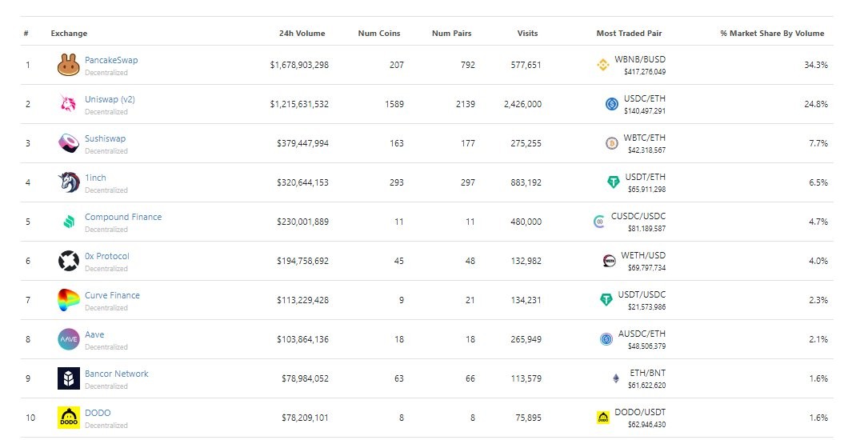Click the Bancor Network dark logo
Image resolution: width=868 pixels, height=440 pixels.
point(69,378)
